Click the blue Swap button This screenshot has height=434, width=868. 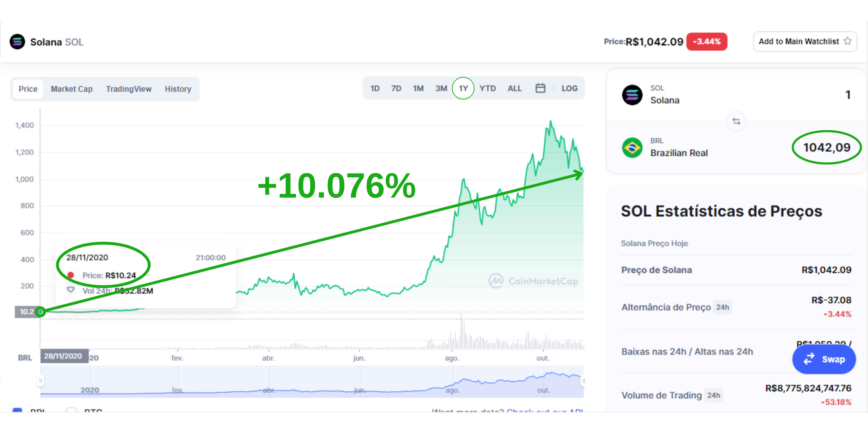[x=824, y=359]
